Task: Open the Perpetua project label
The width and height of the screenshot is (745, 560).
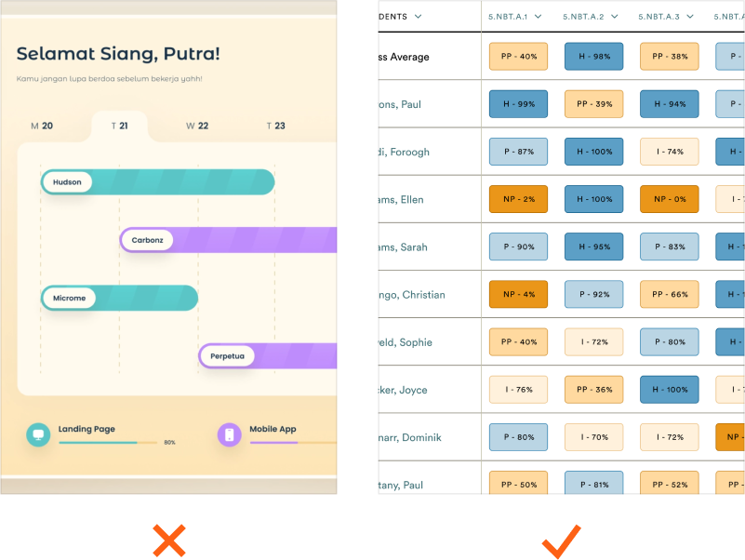Action: click(x=226, y=355)
